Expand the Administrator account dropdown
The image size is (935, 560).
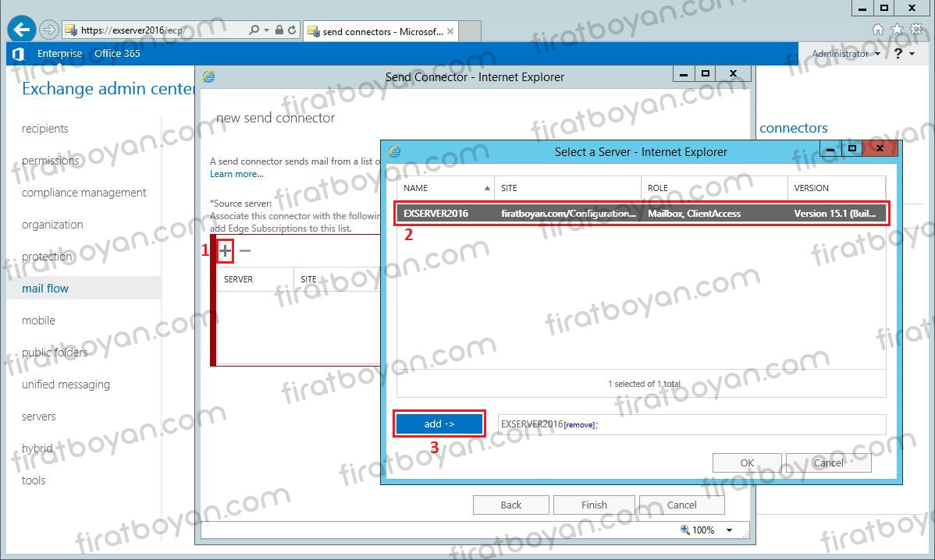pos(877,54)
